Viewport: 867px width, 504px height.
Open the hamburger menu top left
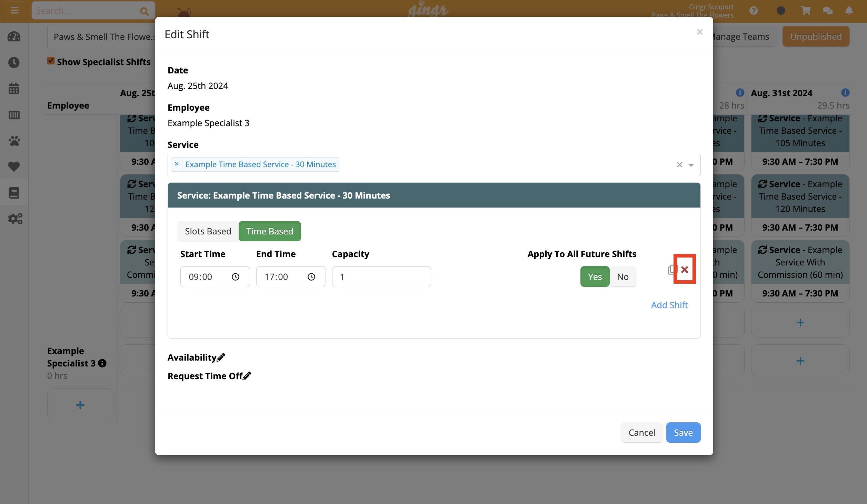tap(14, 10)
